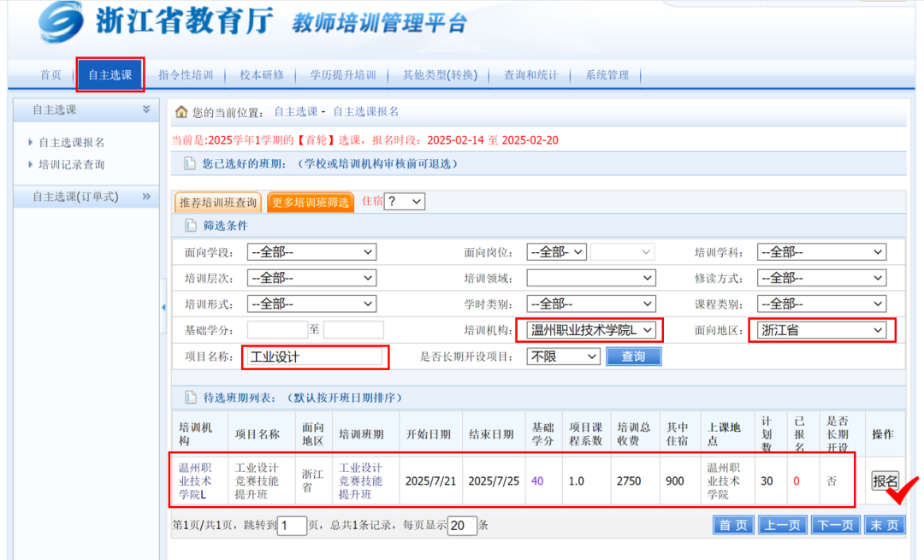Collapse sidebar with small left arrow handle
Viewport: 924px width, 560px height.
(x=163, y=307)
